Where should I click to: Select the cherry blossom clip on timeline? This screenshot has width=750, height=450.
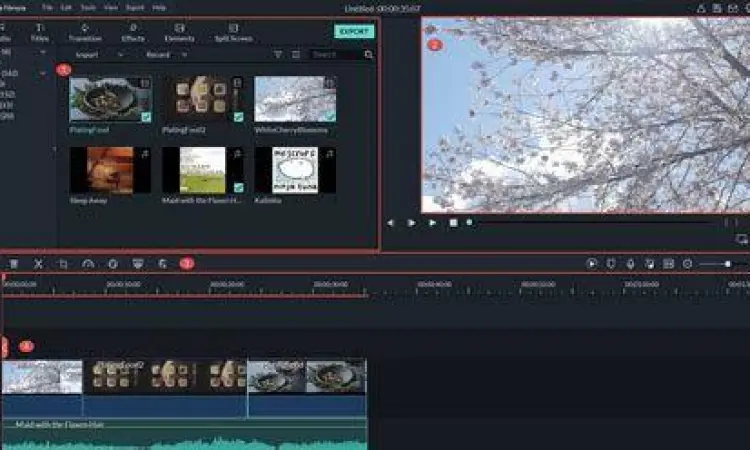[42, 389]
